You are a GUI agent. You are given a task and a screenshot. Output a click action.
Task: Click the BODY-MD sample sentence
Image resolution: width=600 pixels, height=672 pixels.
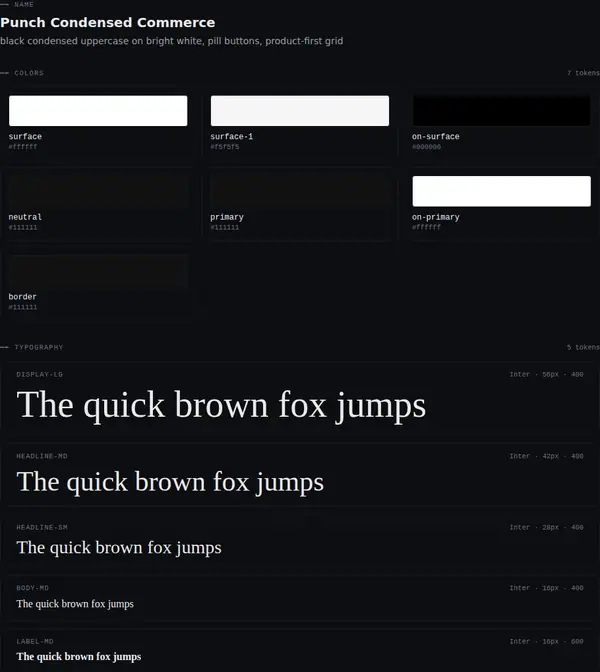75,604
